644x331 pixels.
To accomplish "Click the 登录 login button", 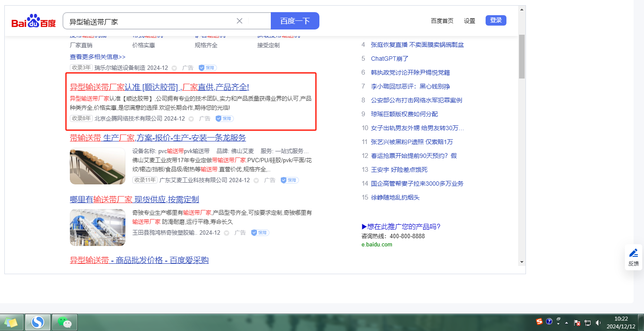I will (x=496, y=20).
